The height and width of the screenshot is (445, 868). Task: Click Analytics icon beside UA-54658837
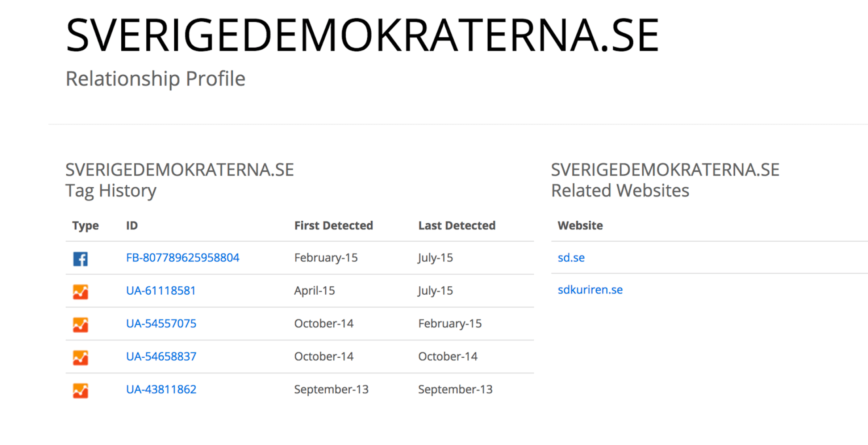click(x=80, y=358)
